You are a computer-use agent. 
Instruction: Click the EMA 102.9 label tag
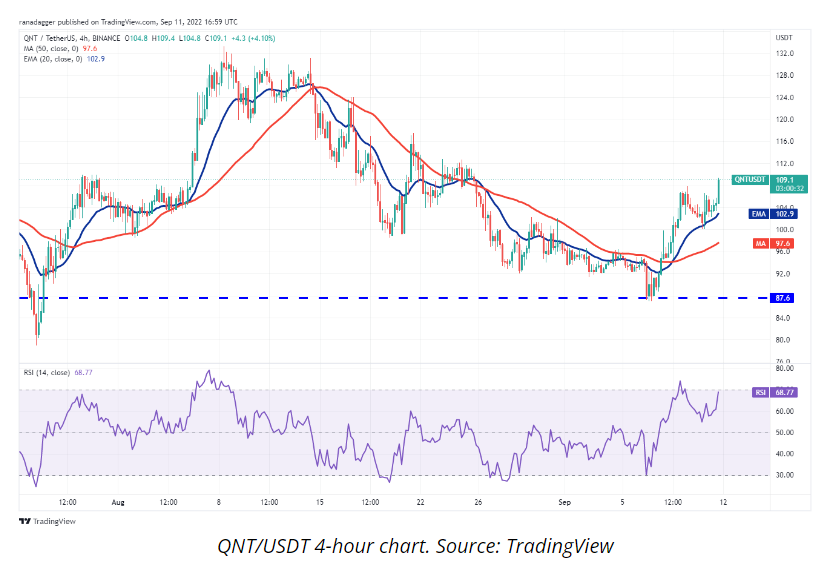tap(772, 214)
